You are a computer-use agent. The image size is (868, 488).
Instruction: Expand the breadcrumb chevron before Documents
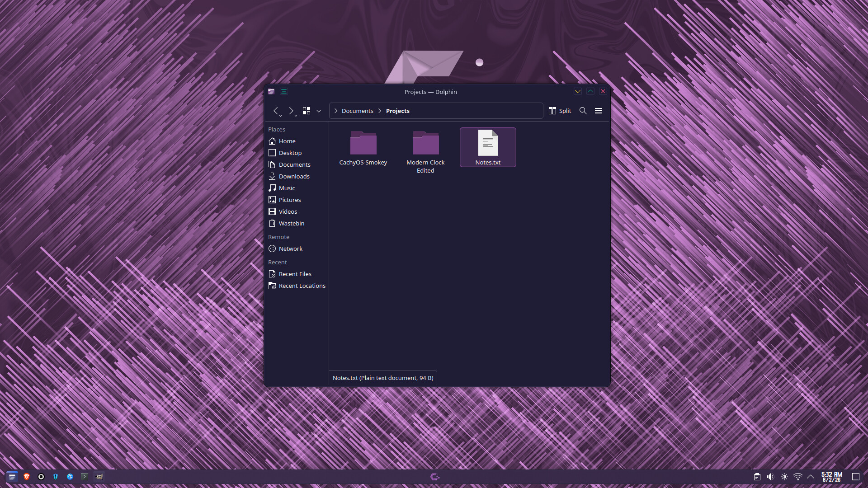(336, 111)
